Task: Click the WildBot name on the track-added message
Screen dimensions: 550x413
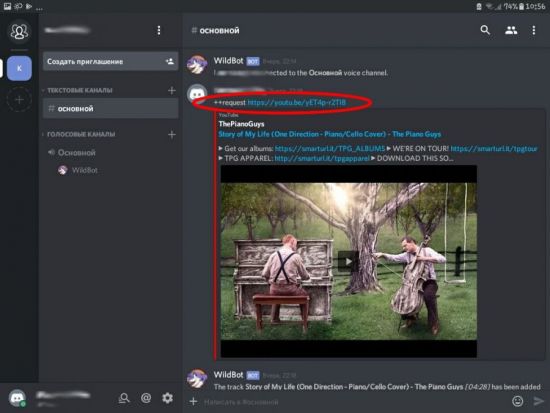Action: tap(228, 375)
